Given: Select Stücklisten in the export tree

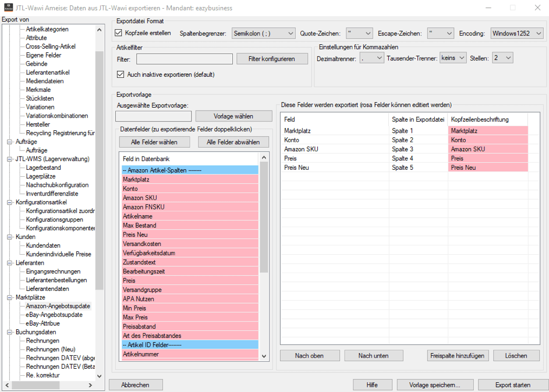Looking at the screenshot, I should coord(40,98).
